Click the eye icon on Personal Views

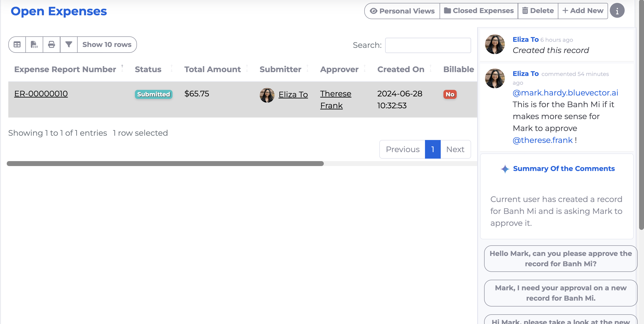(373, 11)
